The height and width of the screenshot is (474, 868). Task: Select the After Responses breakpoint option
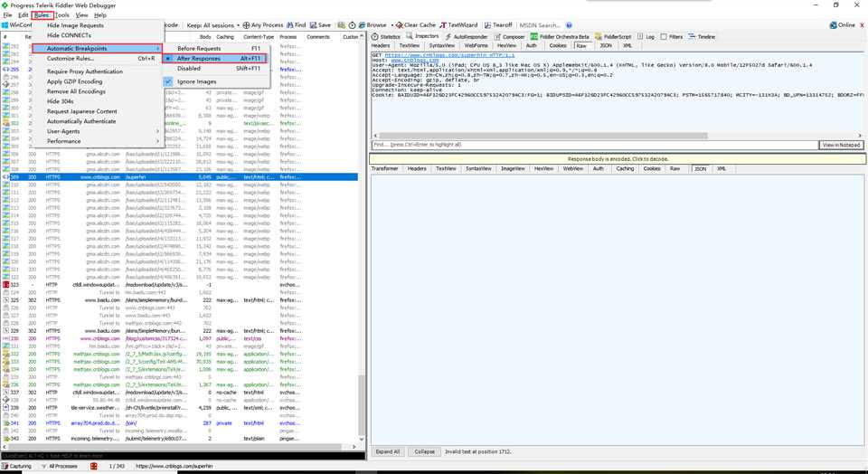[214, 58]
